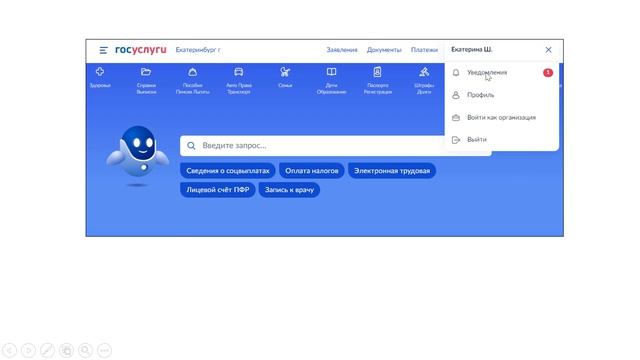Open the Паспорта Регистрация category
Viewport: 640px width, 360px height.
pyautogui.click(x=378, y=81)
